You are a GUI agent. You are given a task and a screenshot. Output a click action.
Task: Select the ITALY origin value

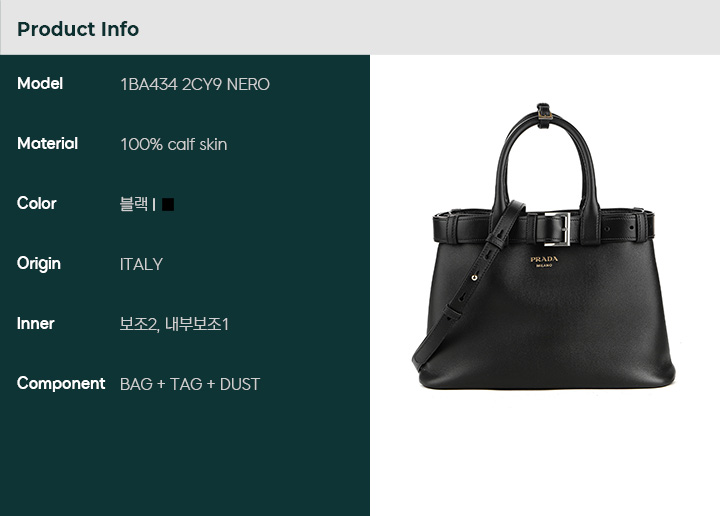(x=141, y=264)
